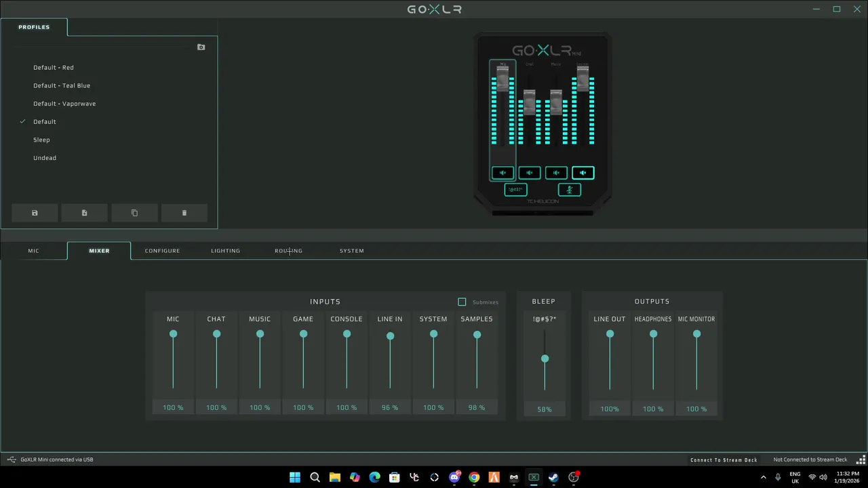Create a new profile with plus icon

(84, 213)
